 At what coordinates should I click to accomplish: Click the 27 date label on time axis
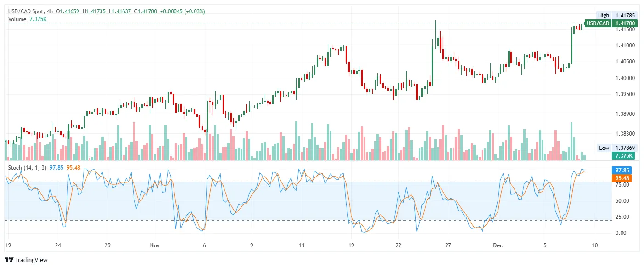click(x=448, y=245)
